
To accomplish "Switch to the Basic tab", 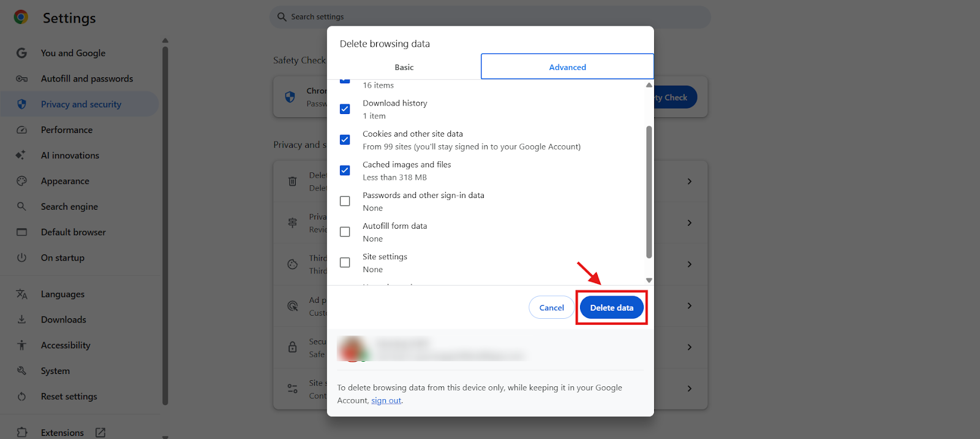I will point(404,67).
